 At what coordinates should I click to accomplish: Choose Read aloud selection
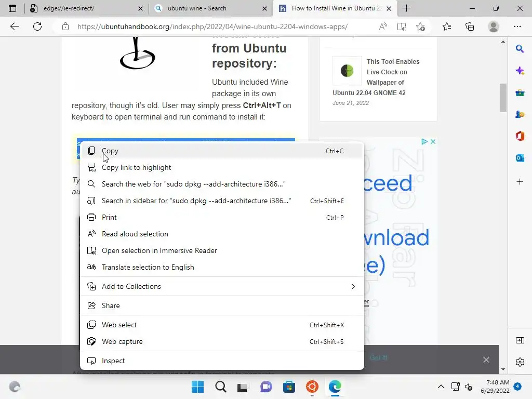coord(222,234)
